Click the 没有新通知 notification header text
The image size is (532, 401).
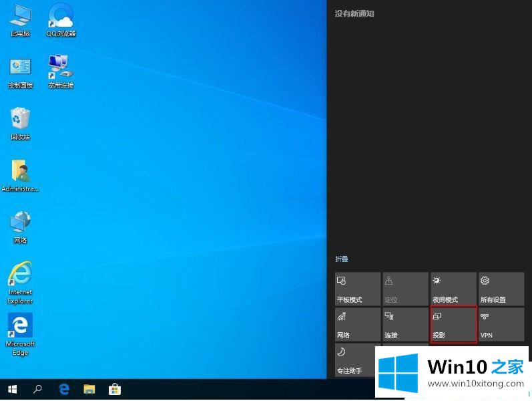tap(354, 13)
